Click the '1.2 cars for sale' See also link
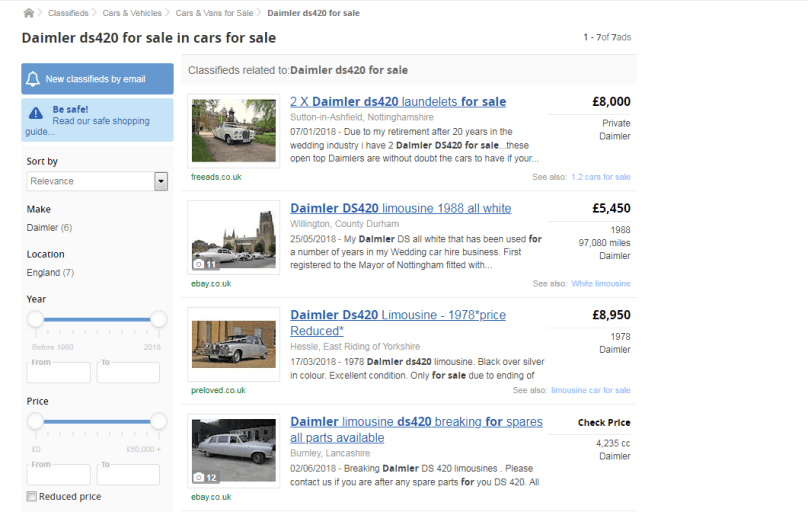808x512 pixels. (600, 177)
